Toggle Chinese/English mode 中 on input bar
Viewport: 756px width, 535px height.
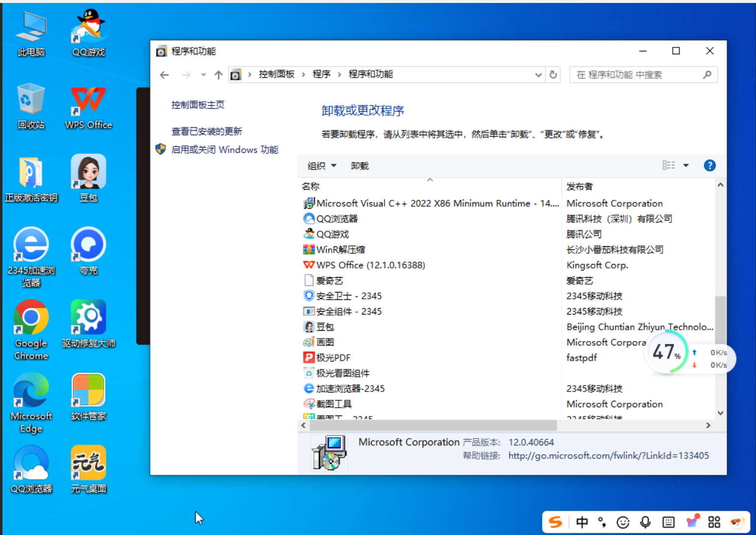582,522
